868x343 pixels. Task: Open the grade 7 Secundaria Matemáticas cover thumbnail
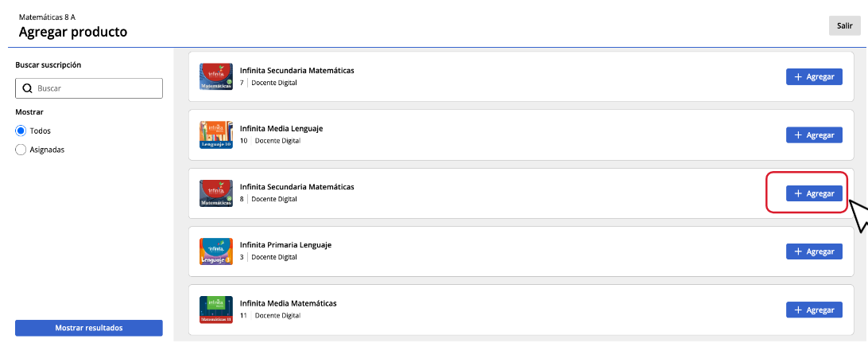tap(215, 76)
